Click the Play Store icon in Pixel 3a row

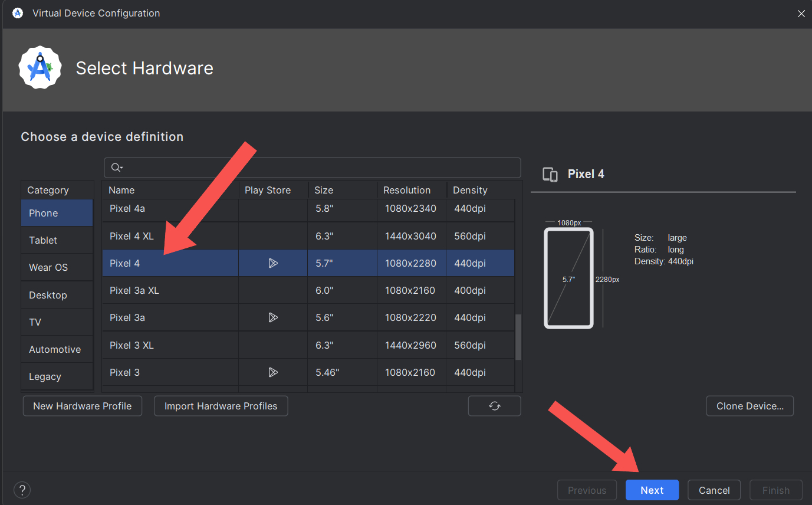pos(272,317)
